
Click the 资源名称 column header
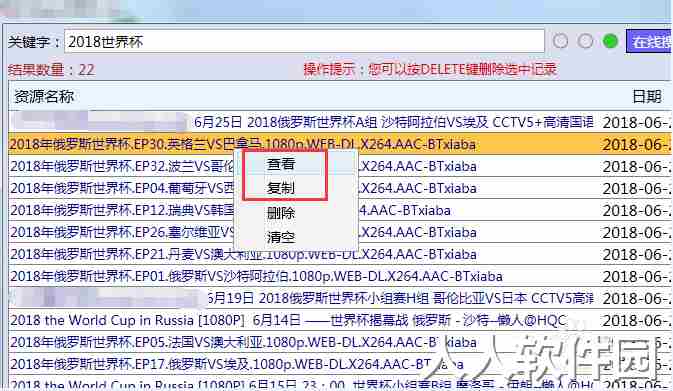pos(44,97)
